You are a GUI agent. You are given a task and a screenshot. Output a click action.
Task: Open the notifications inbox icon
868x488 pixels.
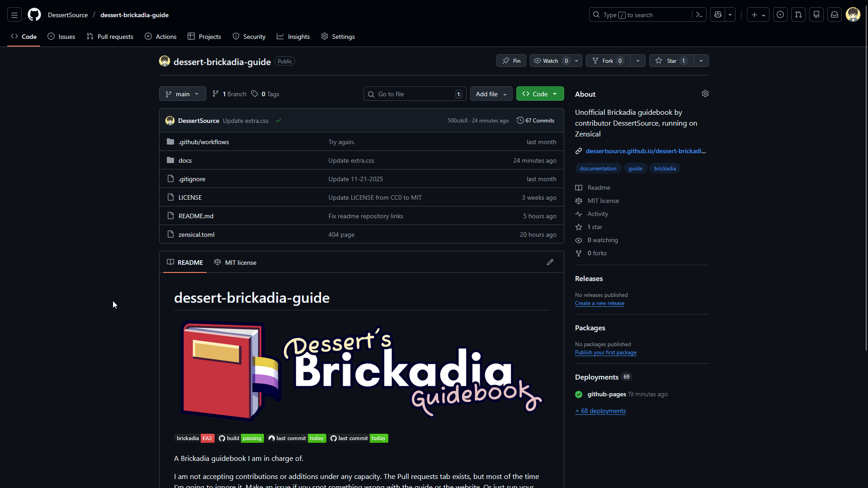coord(834,14)
